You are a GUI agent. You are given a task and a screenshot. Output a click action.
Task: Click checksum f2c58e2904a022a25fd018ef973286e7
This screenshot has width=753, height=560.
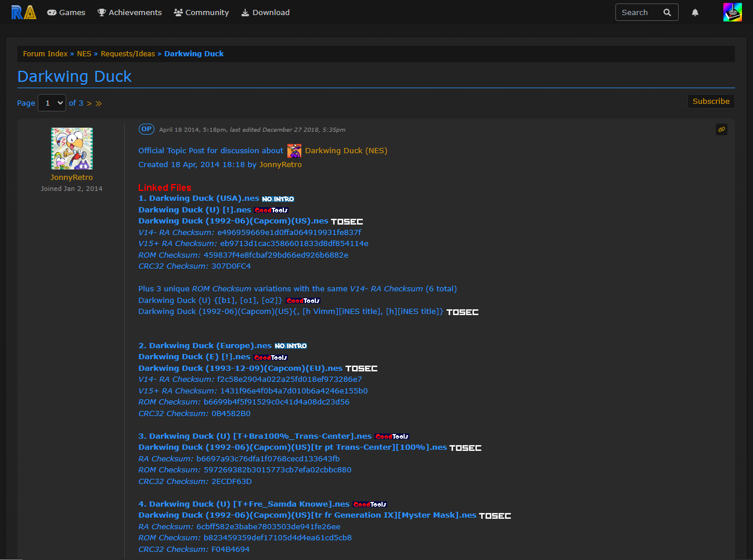(x=290, y=380)
